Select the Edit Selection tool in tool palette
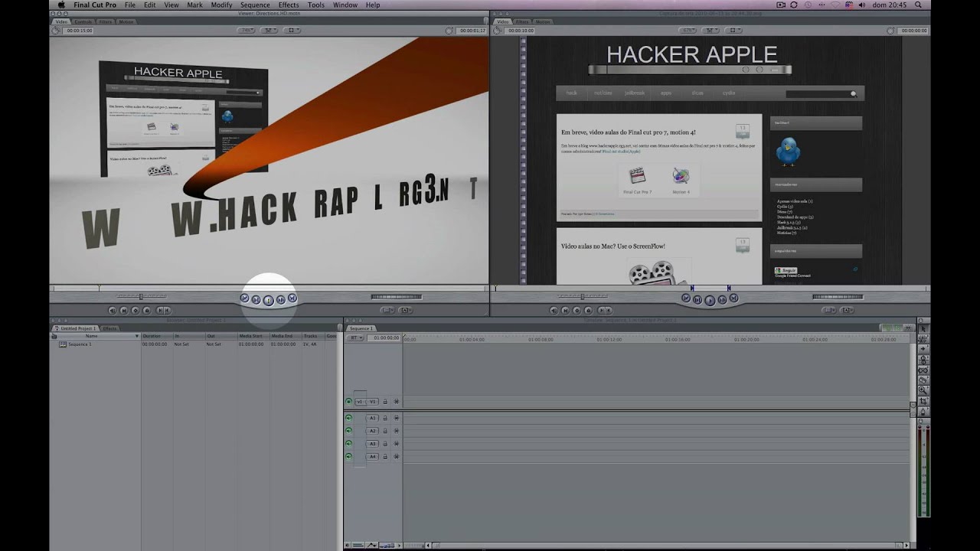Viewport: 980px width, 551px height. (923, 339)
